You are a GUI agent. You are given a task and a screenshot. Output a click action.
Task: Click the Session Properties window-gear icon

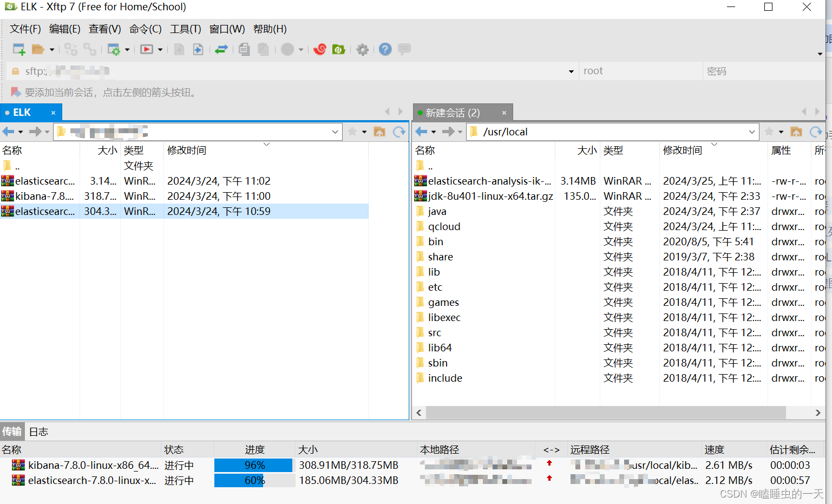114,49
